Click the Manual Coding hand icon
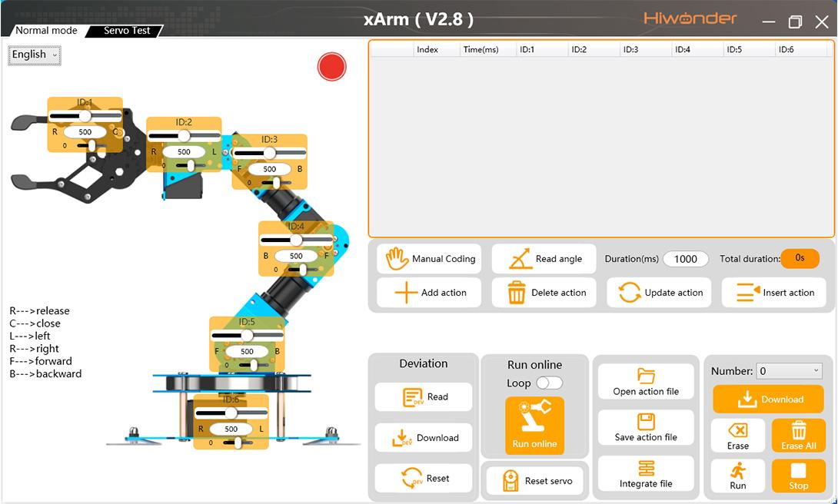Screen dimensions: 838x504 pyautogui.click(x=396, y=259)
